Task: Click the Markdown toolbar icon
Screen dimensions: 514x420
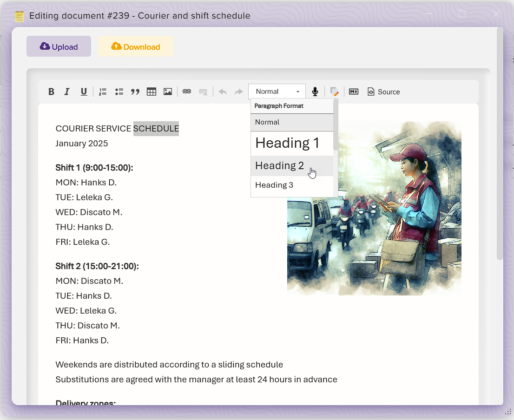Action: point(354,92)
